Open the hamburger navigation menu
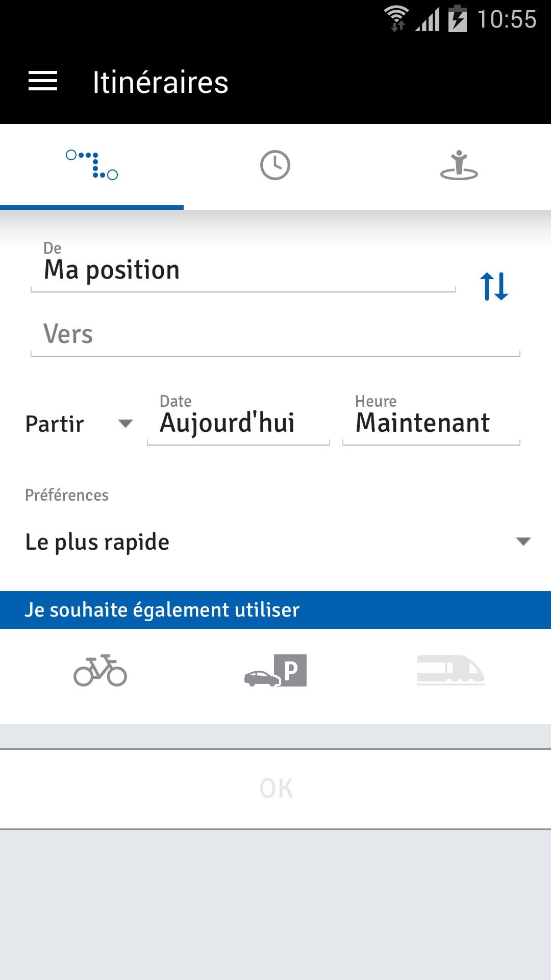The height and width of the screenshot is (980, 551). click(42, 82)
